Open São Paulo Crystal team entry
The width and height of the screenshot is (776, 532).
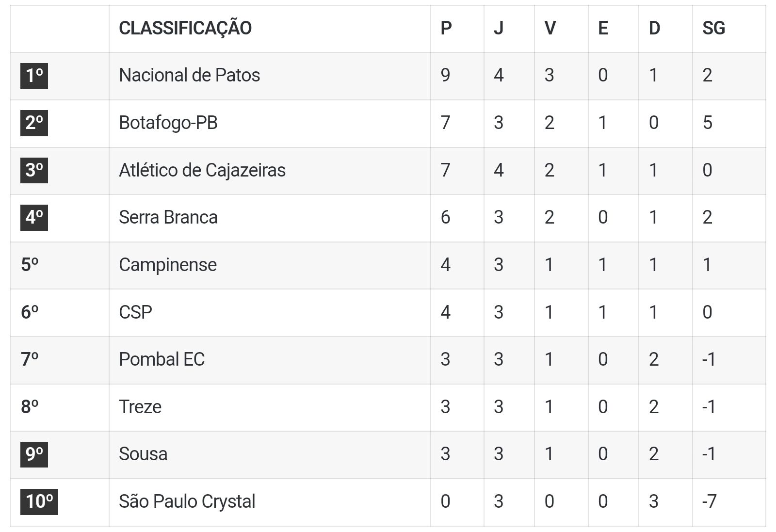pos(187,501)
